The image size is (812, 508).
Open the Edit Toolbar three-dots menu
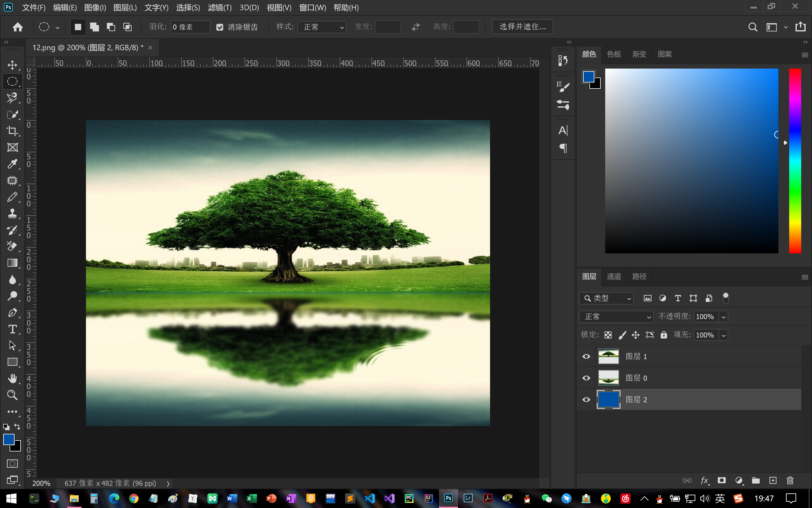(12, 411)
